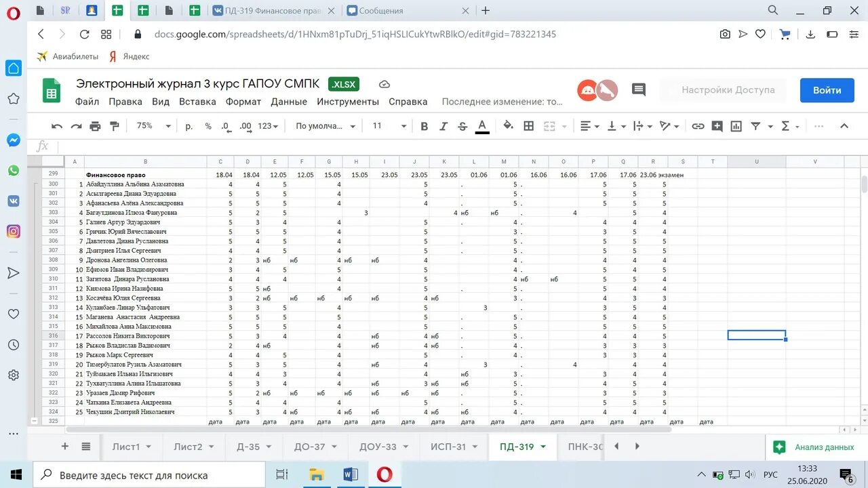Open the fill color picker

click(x=509, y=126)
